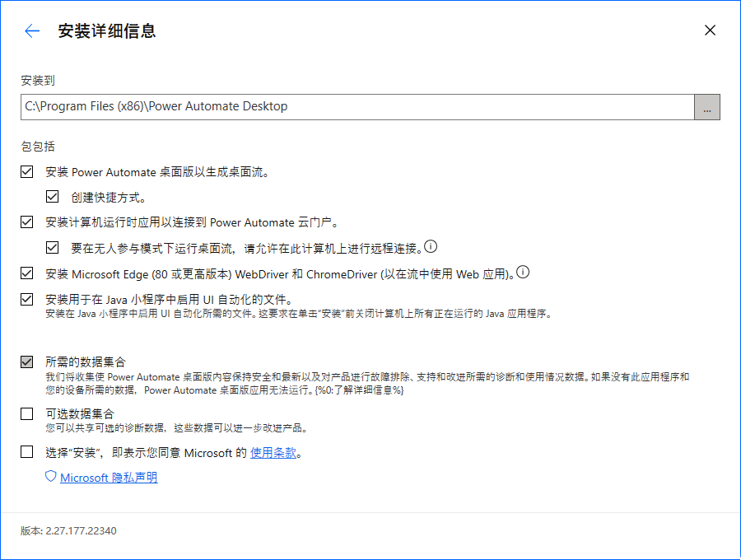Toggle the Java 小程序 UI 自动化 checkbox
Image resolution: width=741 pixels, height=560 pixels.
pyautogui.click(x=27, y=299)
